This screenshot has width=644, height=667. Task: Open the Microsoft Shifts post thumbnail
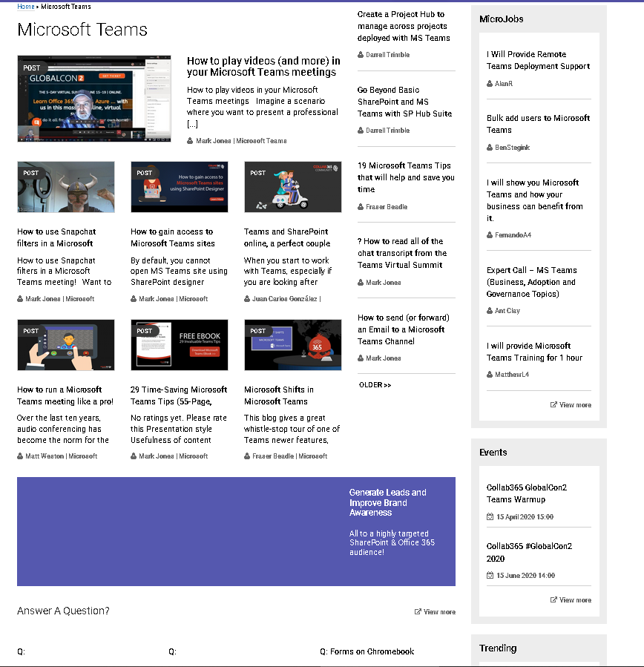(x=293, y=345)
